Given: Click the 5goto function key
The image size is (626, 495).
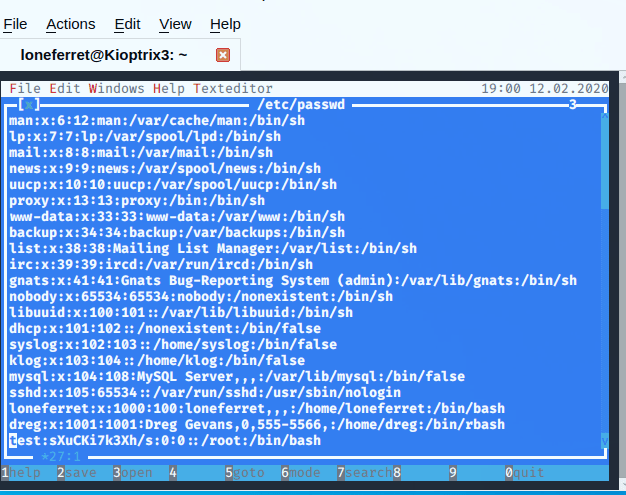Looking at the screenshot, I should [245, 473].
